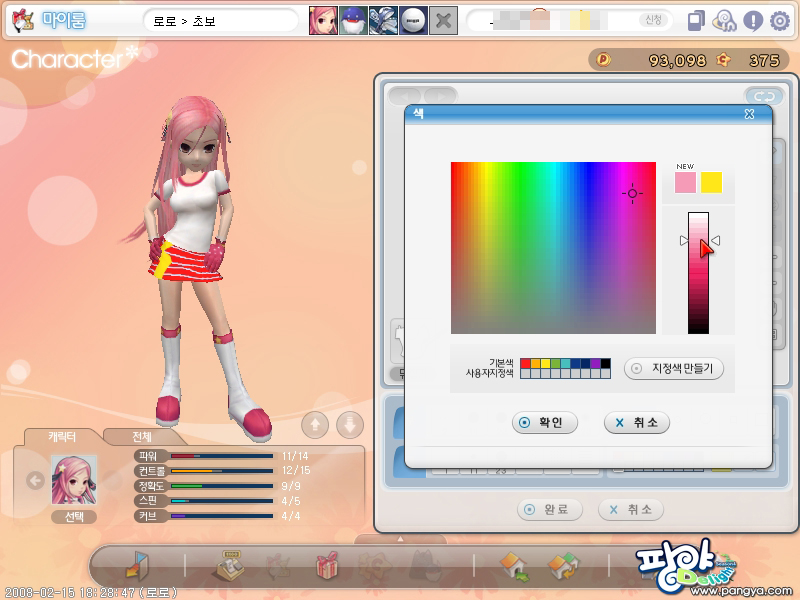Image resolution: width=800 pixels, height=600 pixels.
Task: Pick the orange basic color swatch
Action: 535,363
